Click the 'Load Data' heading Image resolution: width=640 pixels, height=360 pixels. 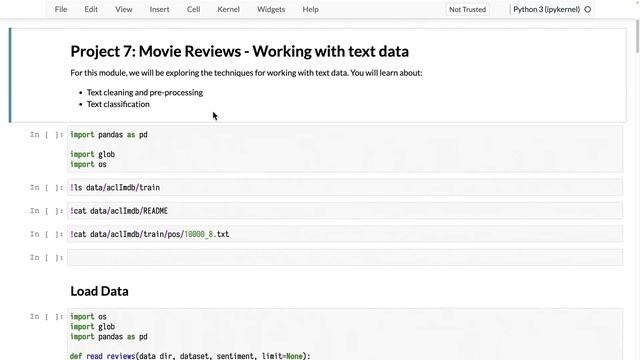pos(99,291)
